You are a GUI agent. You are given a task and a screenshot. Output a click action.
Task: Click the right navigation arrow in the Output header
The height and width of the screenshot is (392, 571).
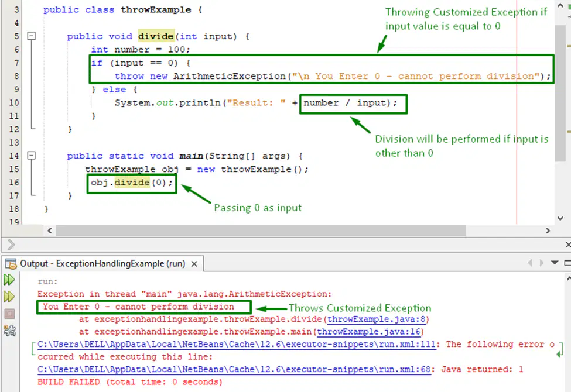tap(542, 263)
